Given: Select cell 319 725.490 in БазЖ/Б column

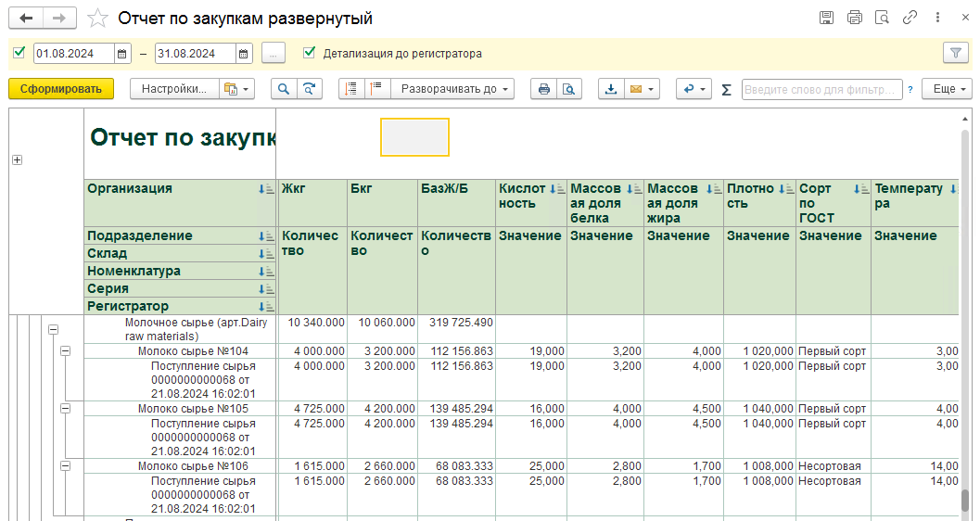Looking at the screenshot, I should coord(456,329).
